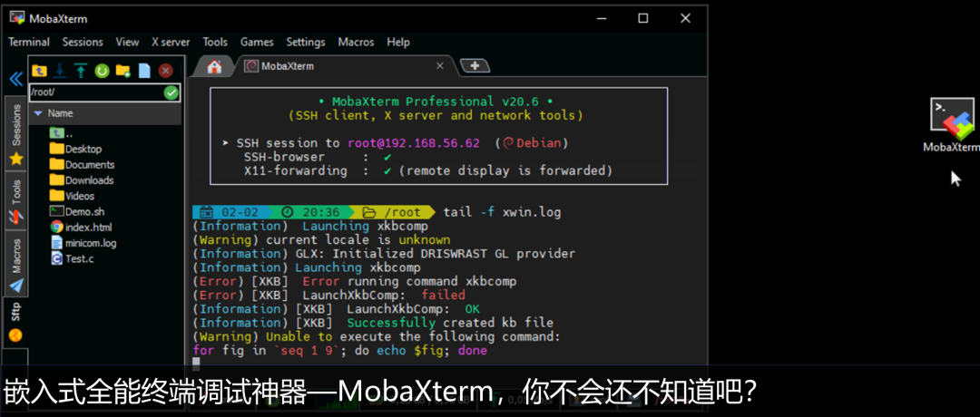This screenshot has height=417, width=980.
Task: Click the red delete selected files icon
Action: pos(166,70)
